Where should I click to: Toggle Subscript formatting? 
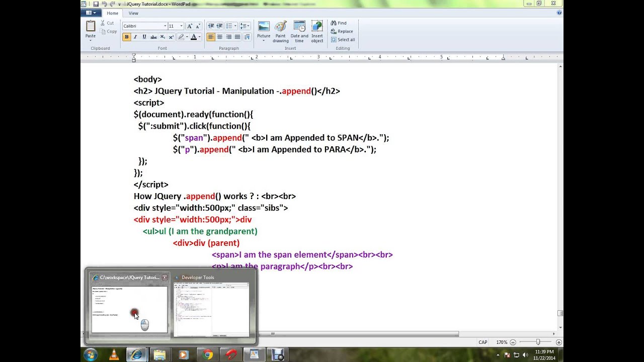(162, 37)
